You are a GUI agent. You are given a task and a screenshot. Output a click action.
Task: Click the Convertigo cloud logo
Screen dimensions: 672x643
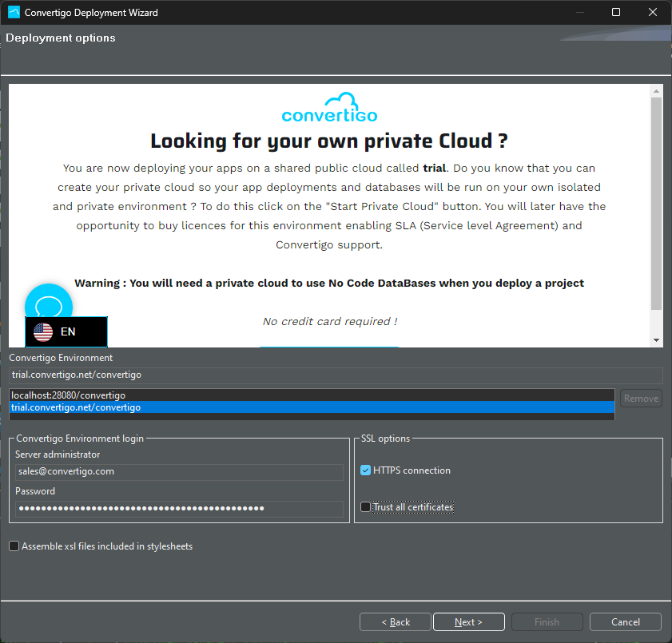[329, 107]
